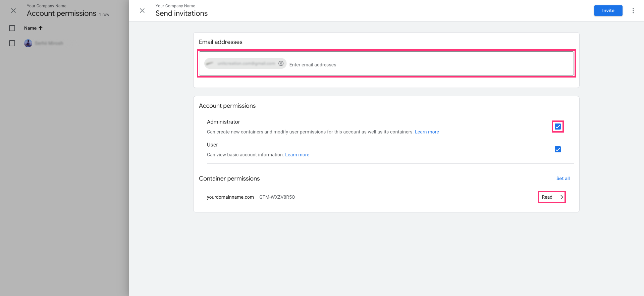Viewport: 644px width, 296px height.
Task: Open Read permission for yourdomainname.com container
Action: (x=552, y=197)
